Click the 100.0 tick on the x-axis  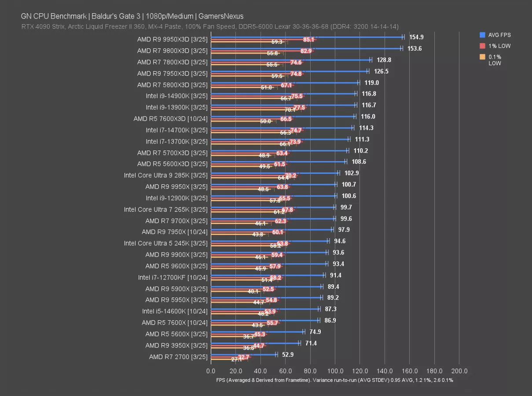335,371
